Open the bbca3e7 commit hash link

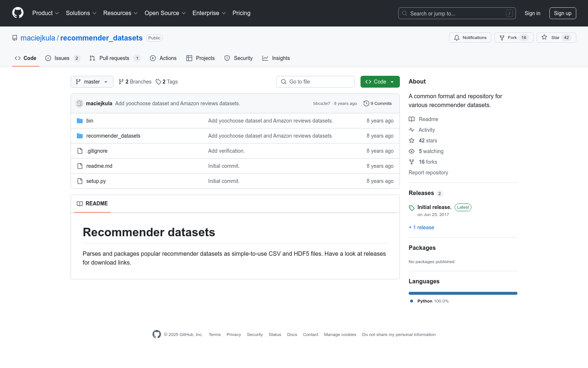(322, 103)
